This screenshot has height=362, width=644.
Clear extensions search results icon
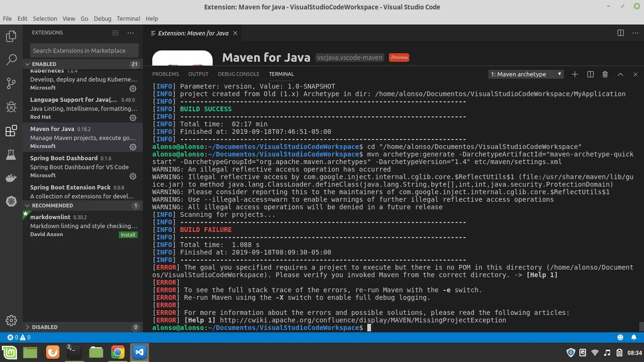[116, 33]
